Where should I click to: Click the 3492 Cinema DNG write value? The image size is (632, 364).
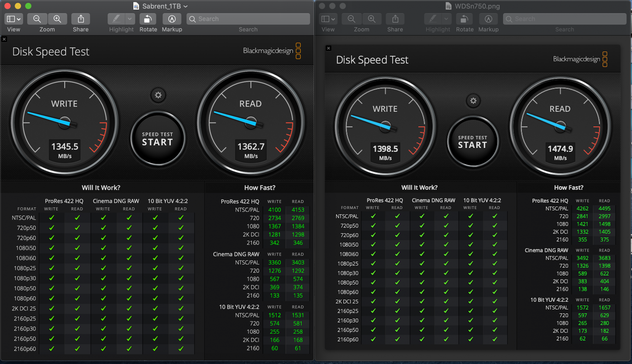(582, 258)
